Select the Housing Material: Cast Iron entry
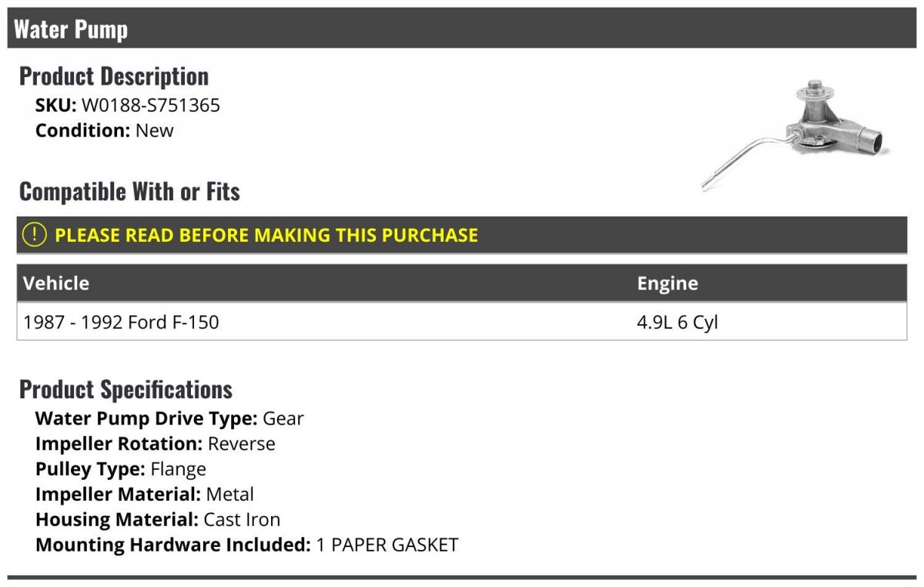924x587 pixels. (158, 519)
